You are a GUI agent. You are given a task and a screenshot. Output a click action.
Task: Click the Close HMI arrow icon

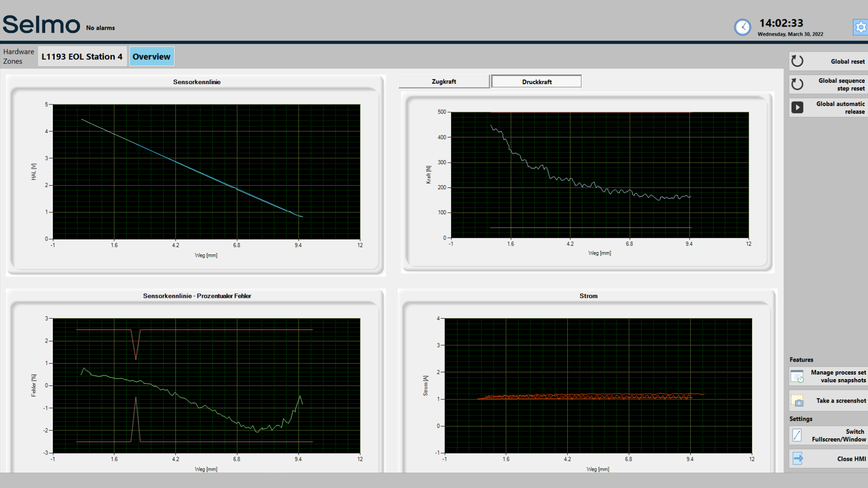(x=798, y=459)
